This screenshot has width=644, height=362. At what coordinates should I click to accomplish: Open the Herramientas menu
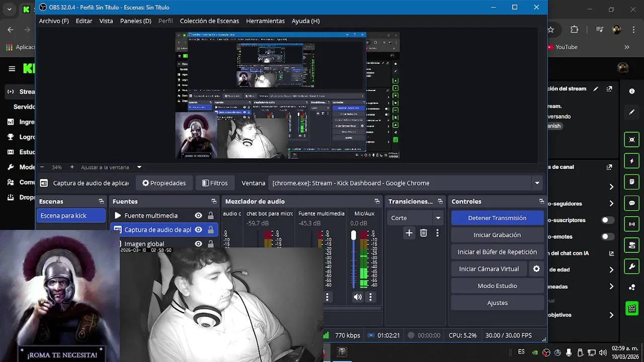pos(265,21)
